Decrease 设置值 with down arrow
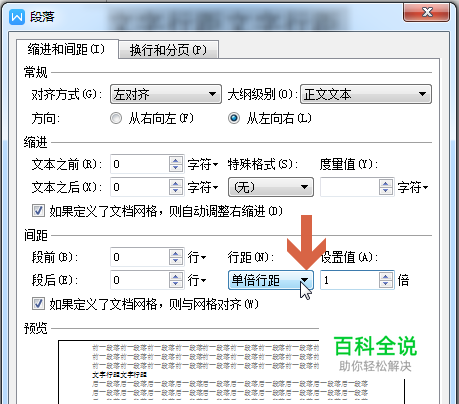 [386, 284]
